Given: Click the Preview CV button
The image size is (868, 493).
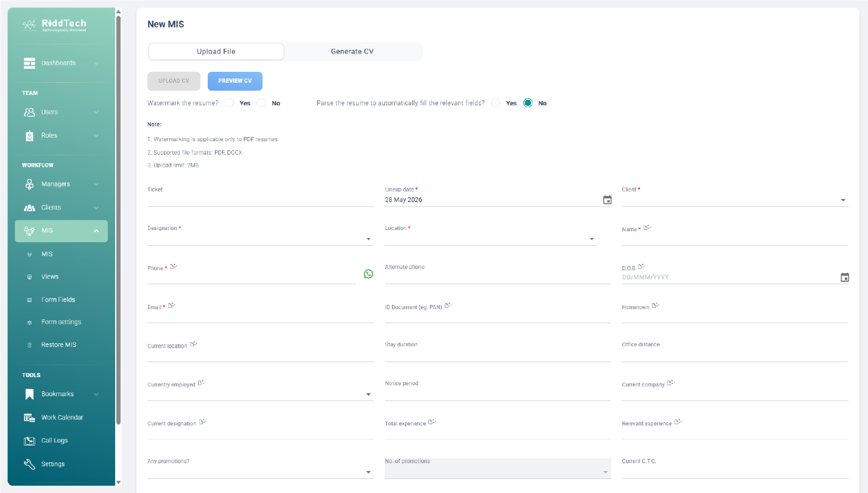Looking at the screenshot, I should click(x=235, y=81).
